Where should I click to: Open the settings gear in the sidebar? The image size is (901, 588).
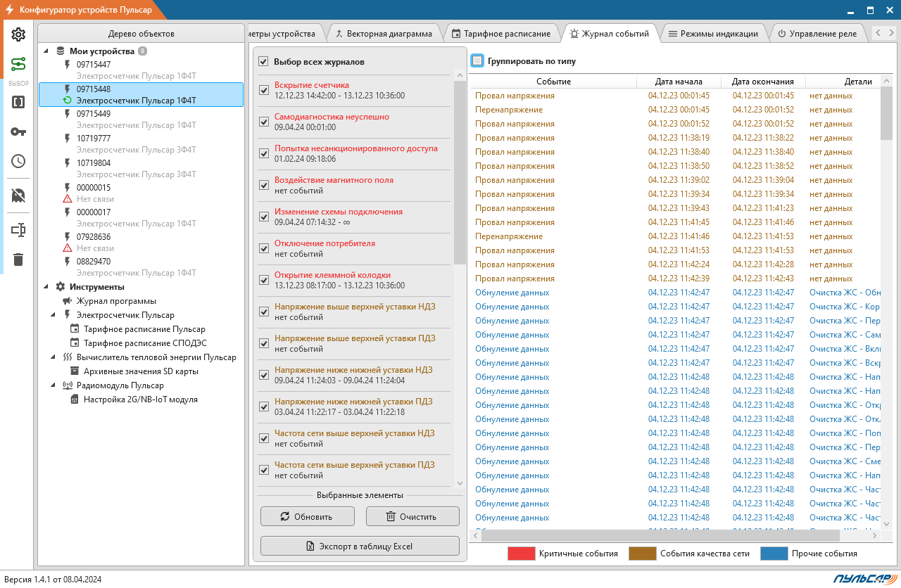(x=18, y=34)
